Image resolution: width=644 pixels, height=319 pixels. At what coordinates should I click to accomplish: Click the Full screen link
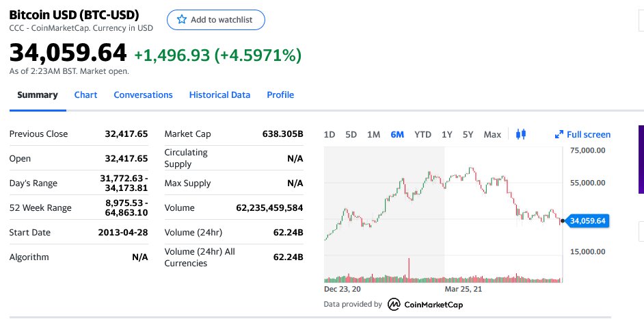coord(582,134)
